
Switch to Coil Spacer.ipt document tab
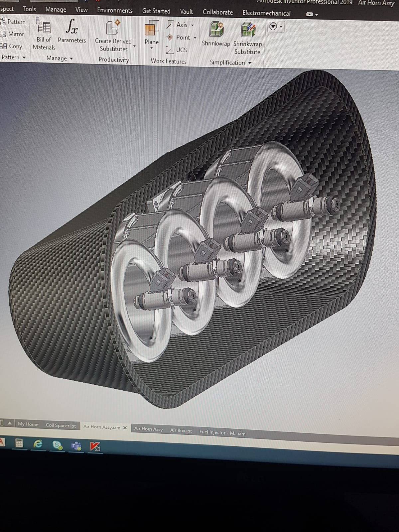[61, 425]
